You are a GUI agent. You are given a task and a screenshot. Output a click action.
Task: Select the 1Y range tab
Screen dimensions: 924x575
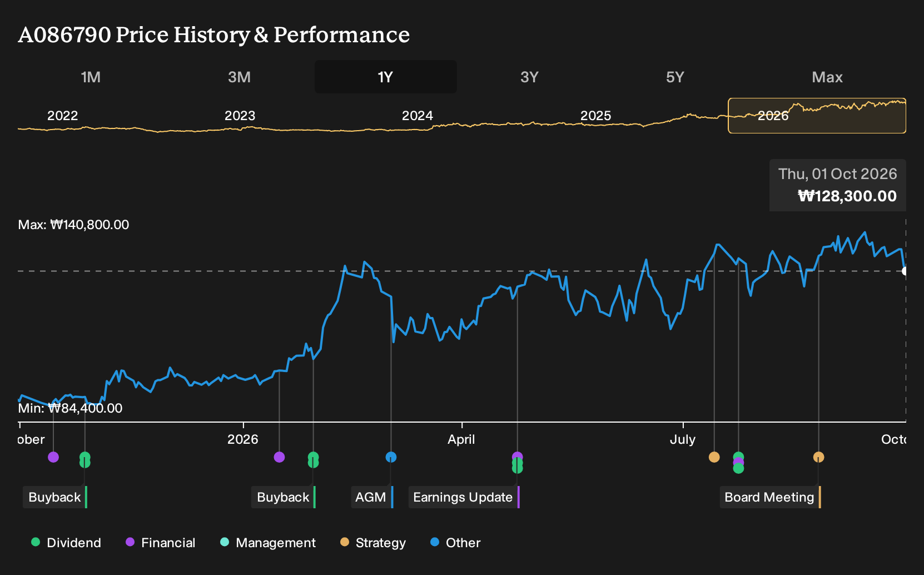pos(386,77)
